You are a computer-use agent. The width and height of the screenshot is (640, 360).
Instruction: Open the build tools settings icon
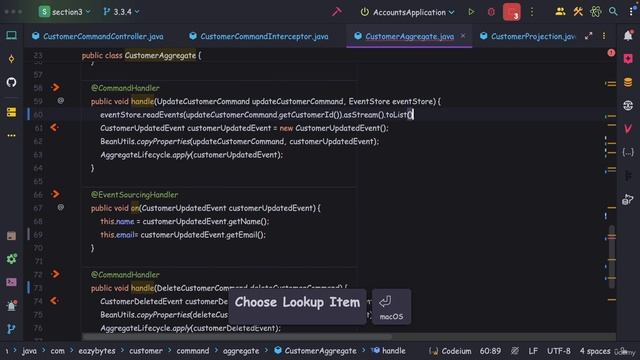(578, 12)
